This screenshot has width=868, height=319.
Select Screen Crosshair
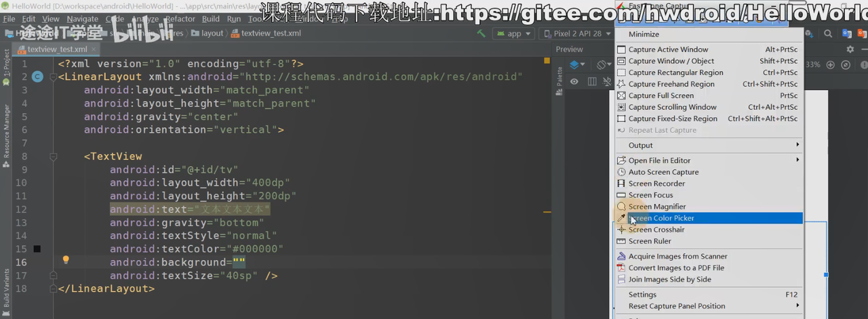point(709,230)
